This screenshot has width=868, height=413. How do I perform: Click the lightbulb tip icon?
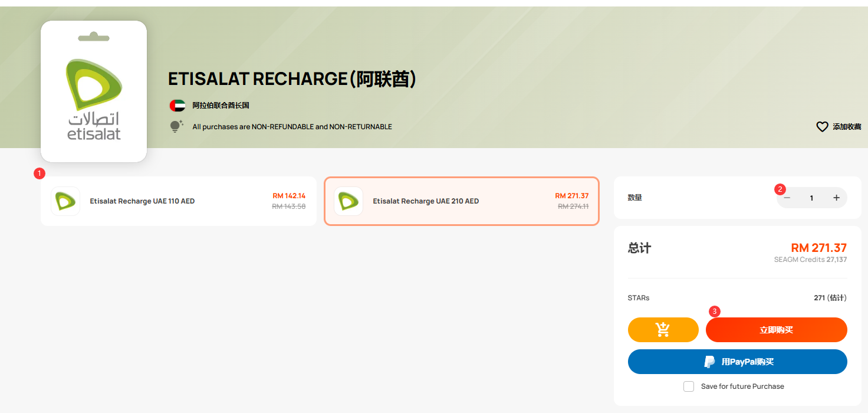tap(176, 126)
